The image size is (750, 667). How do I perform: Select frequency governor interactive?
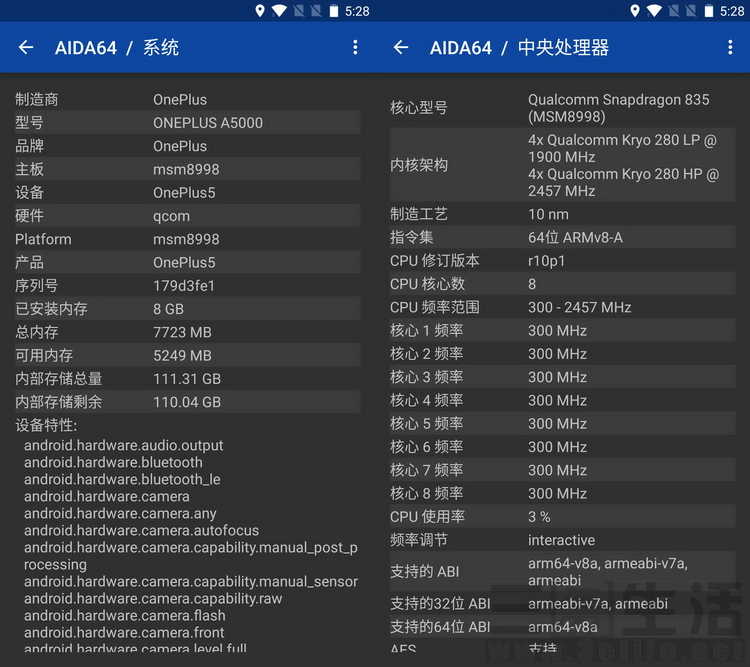pyautogui.click(x=562, y=540)
